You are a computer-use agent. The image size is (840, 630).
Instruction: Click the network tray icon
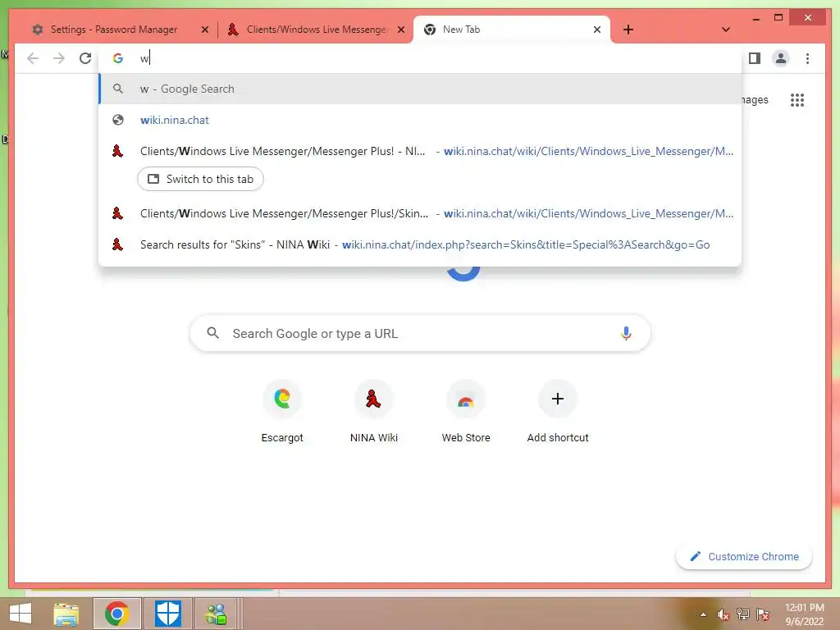click(x=743, y=614)
